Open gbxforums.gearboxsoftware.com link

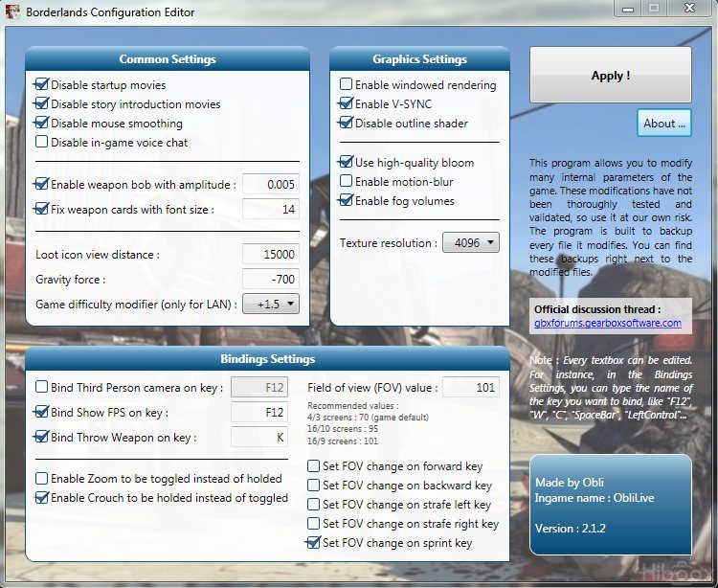[x=608, y=323]
